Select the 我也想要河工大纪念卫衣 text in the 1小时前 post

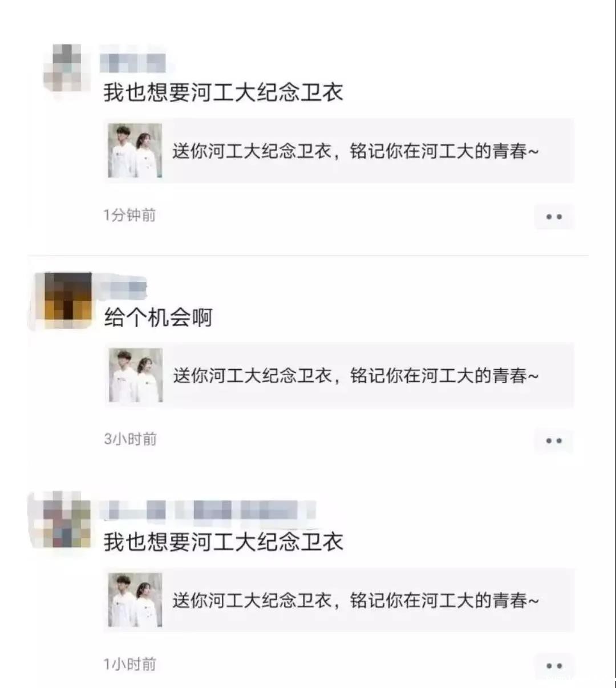223,541
